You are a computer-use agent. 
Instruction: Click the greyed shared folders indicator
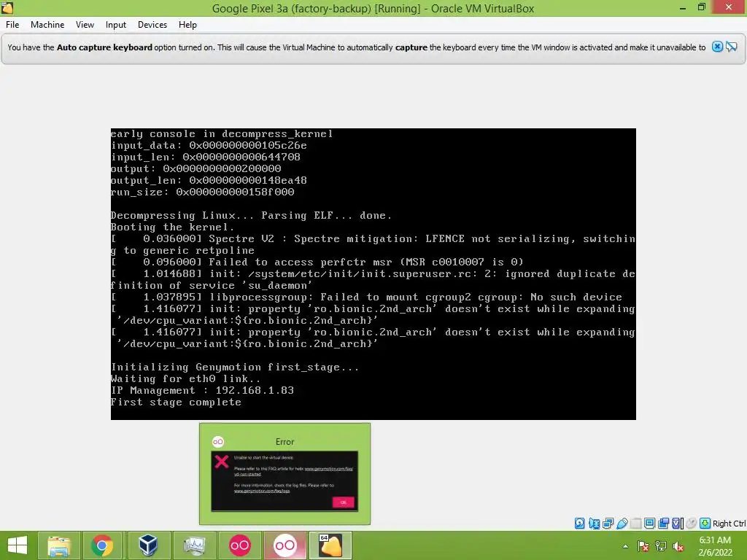click(635, 524)
